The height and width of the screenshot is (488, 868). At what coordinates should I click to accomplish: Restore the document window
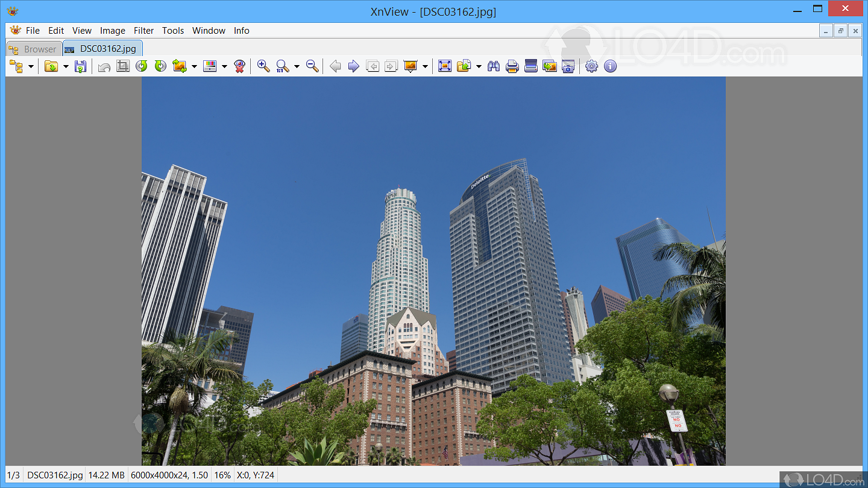(x=840, y=31)
